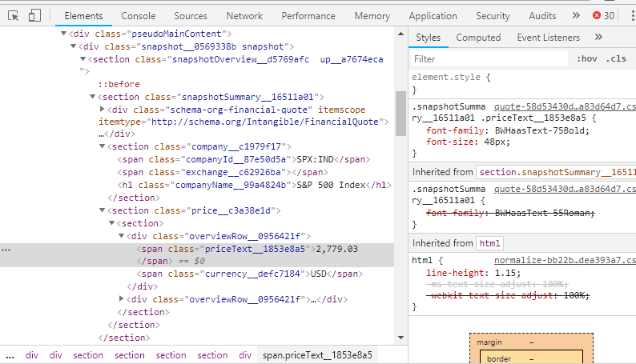
Task: Open the normalize stylesheet link
Action: pyautogui.click(x=565, y=260)
